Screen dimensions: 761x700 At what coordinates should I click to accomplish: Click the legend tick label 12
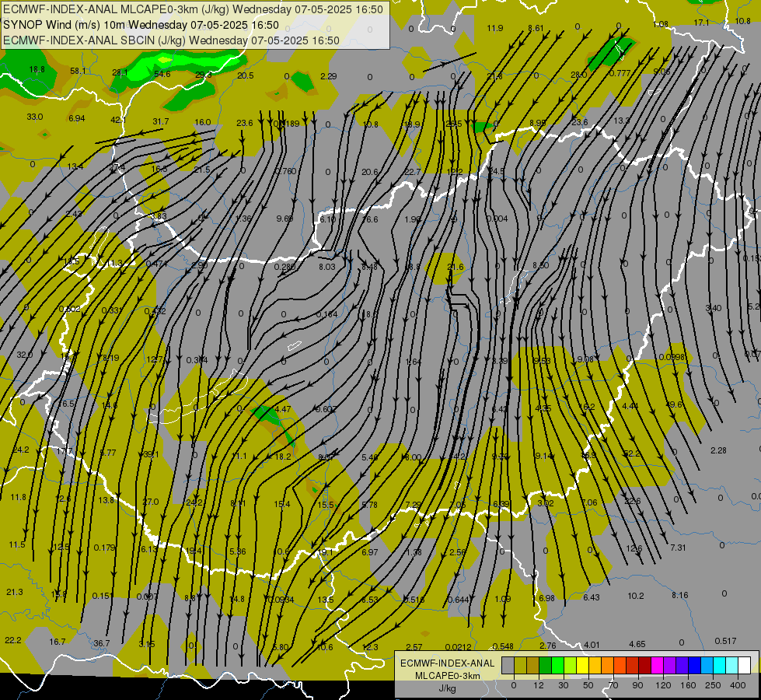(x=538, y=685)
